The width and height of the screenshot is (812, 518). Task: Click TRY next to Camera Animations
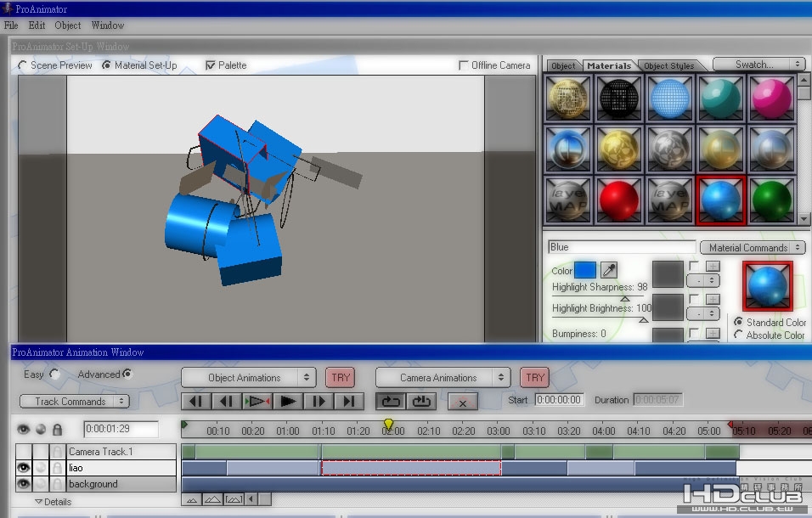pyautogui.click(x=534, y=377)
